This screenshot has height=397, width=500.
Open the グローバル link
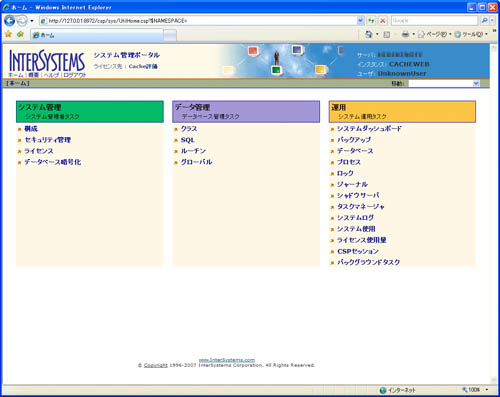tap(196, 162)
